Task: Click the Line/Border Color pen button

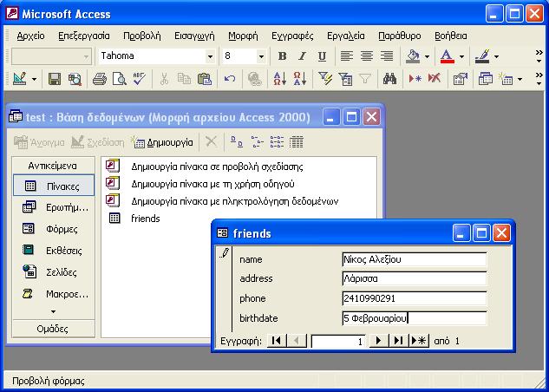Action: pos(482,56)
